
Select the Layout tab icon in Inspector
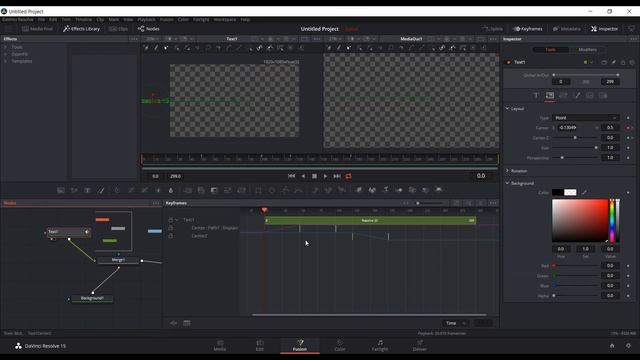click(550, 96)
